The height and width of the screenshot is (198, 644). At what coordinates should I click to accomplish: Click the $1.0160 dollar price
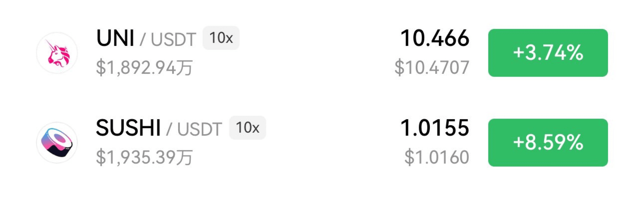[437, 157]
